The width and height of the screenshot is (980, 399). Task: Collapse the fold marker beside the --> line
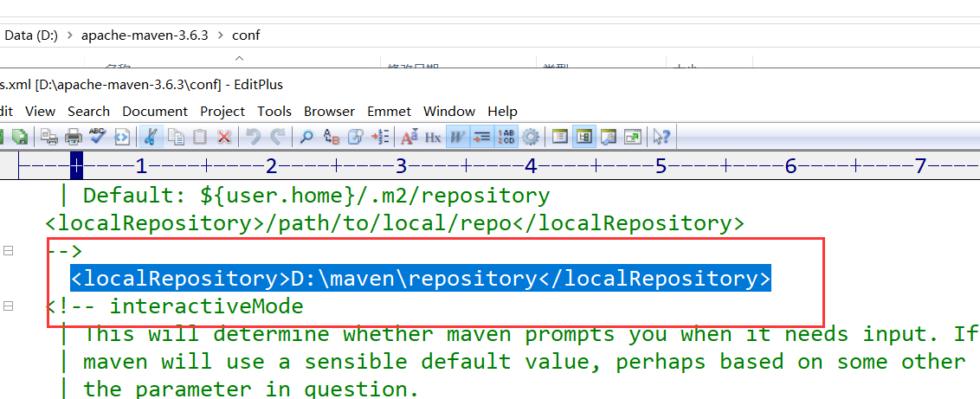tap(9, 251)
